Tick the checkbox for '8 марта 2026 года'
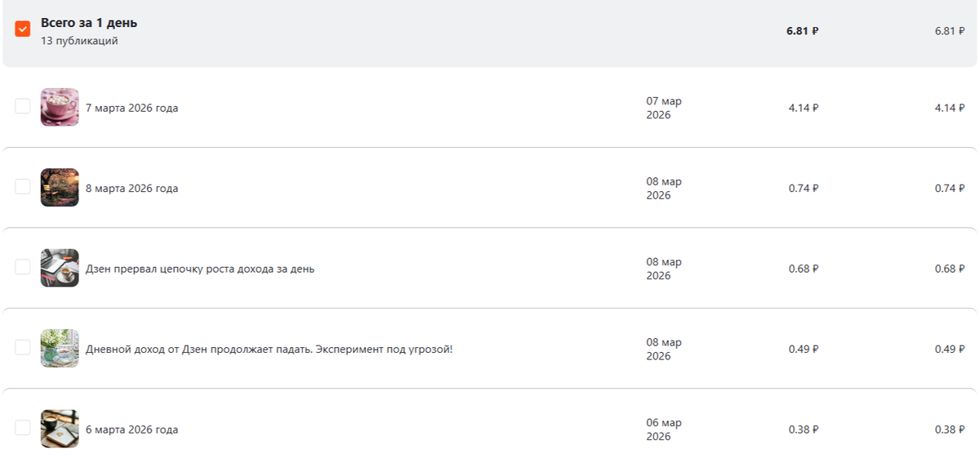980x463 pixels. click(x=23, y=187)
